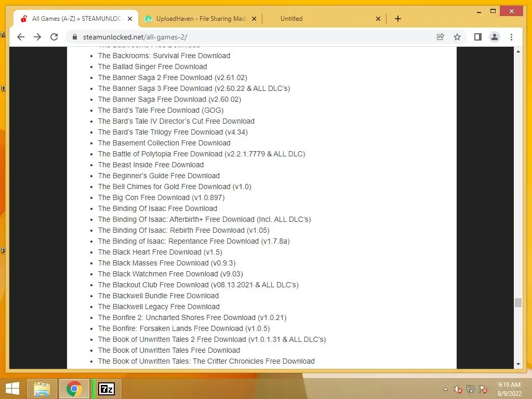The width and height of the screenshot is (532, 399).
Task: Open the taskbar clock and date
Action: click(509, 389)
